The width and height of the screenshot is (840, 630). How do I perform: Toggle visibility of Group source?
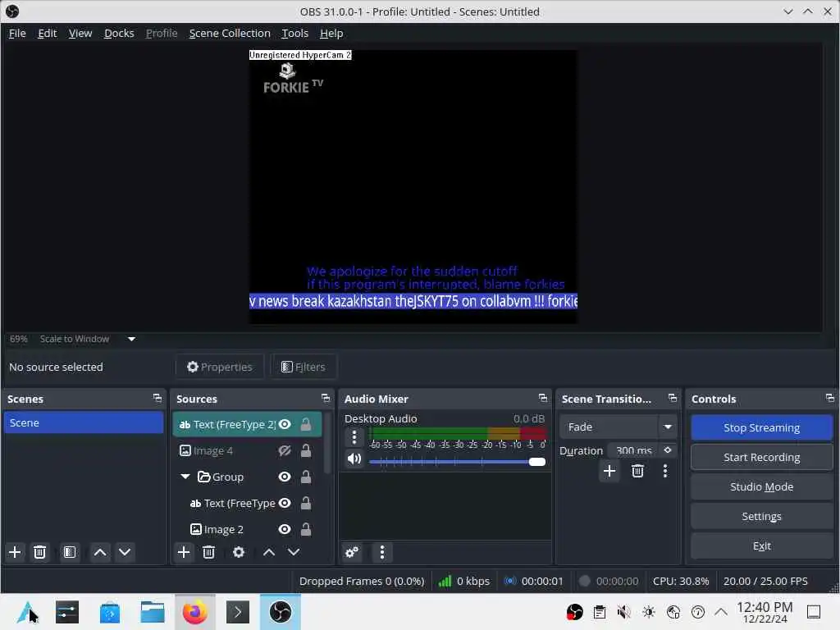tap(285, 477)
